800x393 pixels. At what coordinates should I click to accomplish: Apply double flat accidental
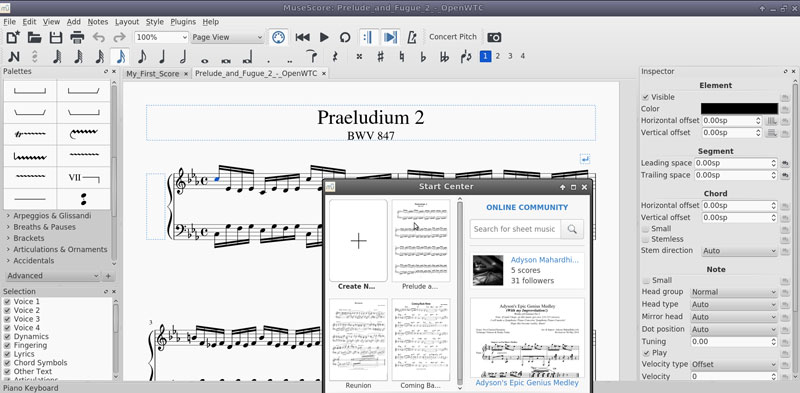pyautogui.click(x=444, y=57)
